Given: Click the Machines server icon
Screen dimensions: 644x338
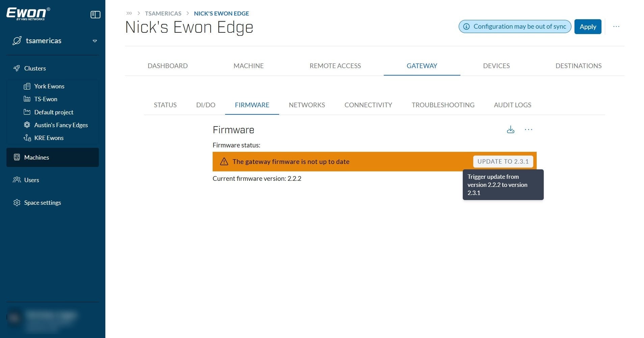Looking at the screenshot, I should [x=17, y=157].
